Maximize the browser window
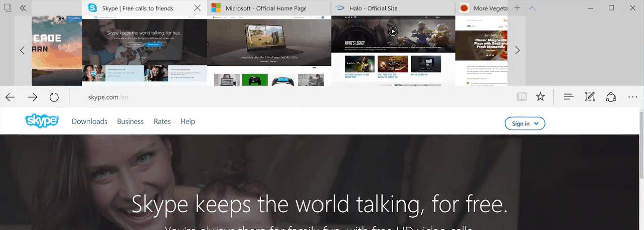The image size is (644, 230). [x=611, y=8]
